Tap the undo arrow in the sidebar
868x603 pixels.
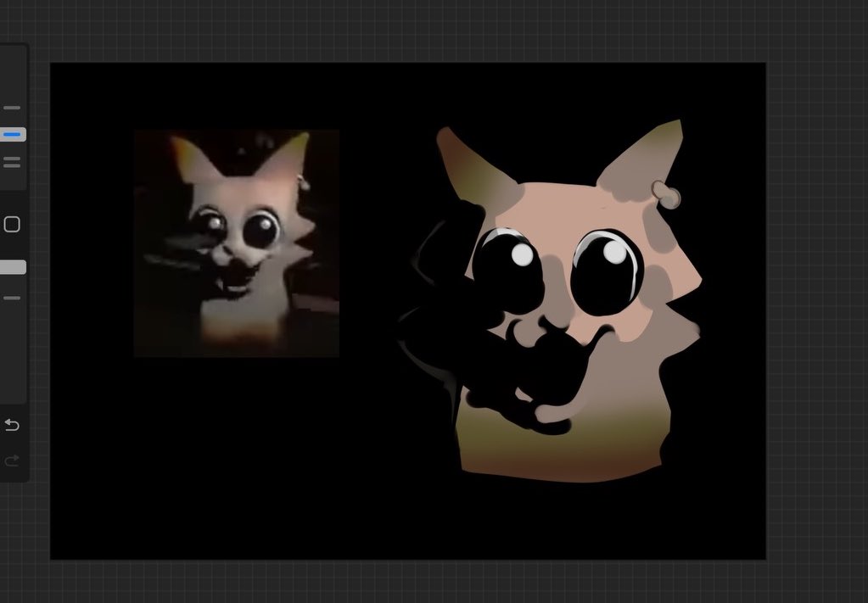point(12,425)
